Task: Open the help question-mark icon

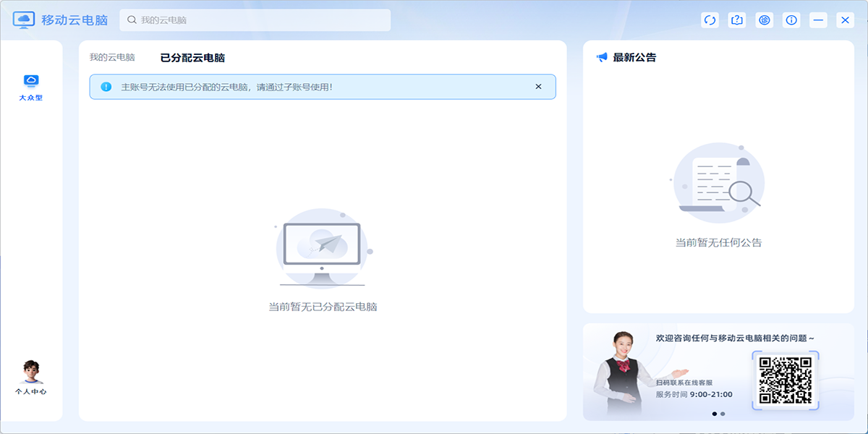Action: click(x=737, y=20)
